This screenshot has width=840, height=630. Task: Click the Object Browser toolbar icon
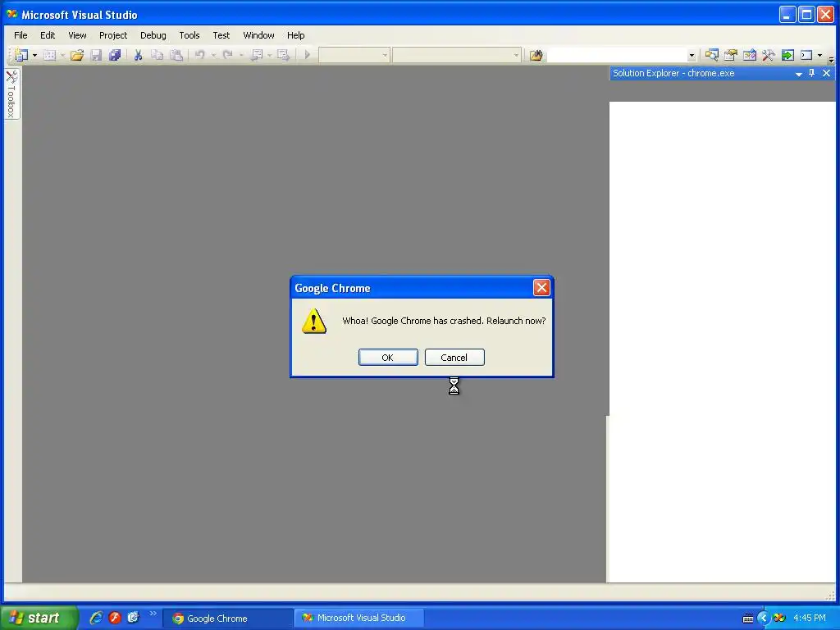click(x=750, y=55)
